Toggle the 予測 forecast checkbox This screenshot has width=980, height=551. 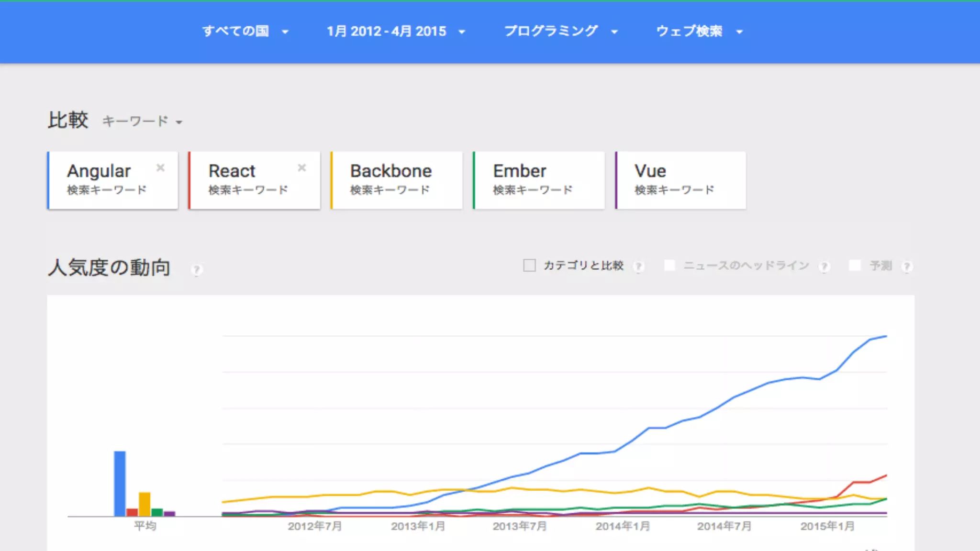coord(855,265)
